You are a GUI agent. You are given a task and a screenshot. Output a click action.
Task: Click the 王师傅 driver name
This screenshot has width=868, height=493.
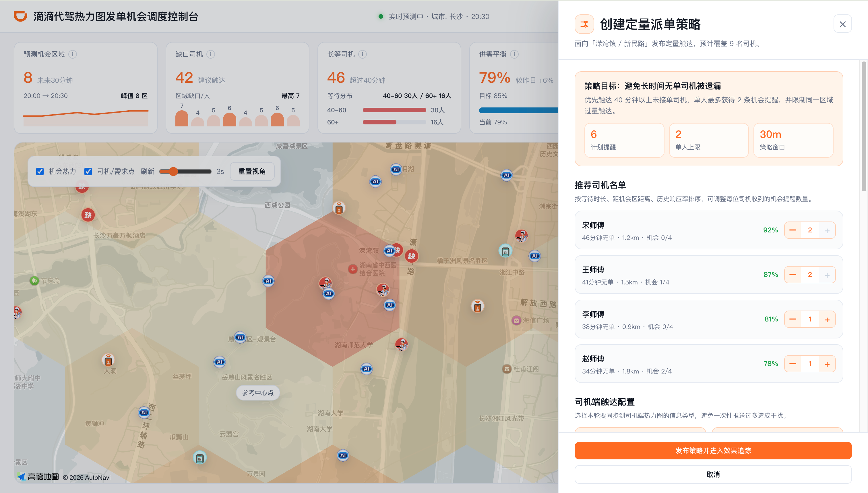(x=593, y=270)
